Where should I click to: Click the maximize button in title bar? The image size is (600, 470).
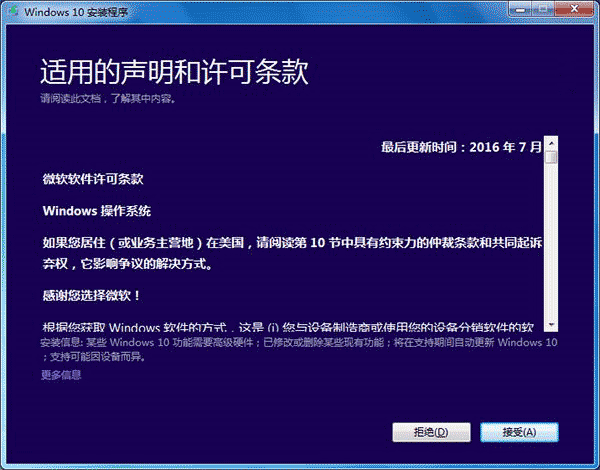544,9
